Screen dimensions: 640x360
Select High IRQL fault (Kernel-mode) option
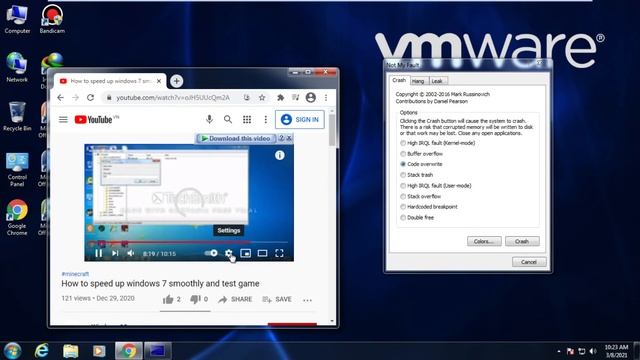[x=437, y=143]
